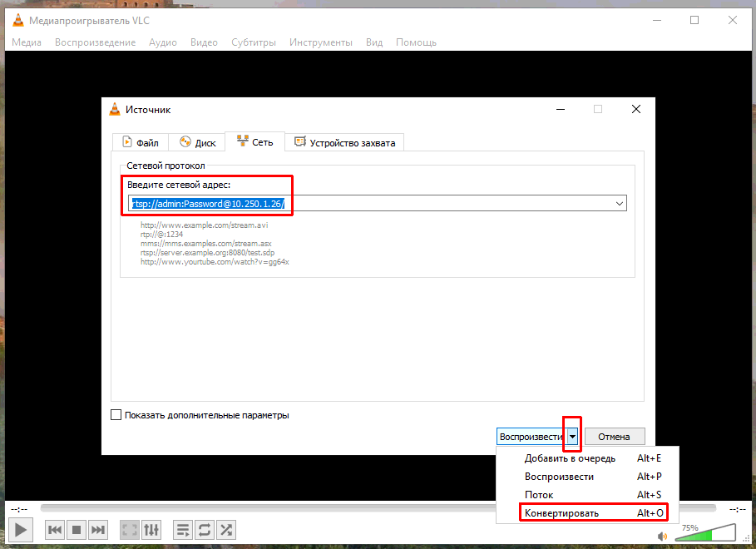Toggle shuffle random playback icon
This screenshot has height=549, width=756.
(x=226, y=530)
